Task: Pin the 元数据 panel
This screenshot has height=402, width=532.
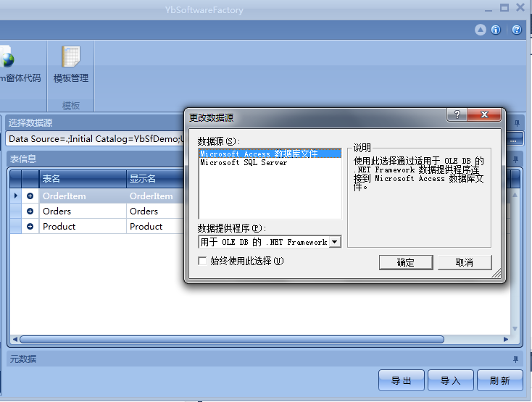Action: (516, 359)
